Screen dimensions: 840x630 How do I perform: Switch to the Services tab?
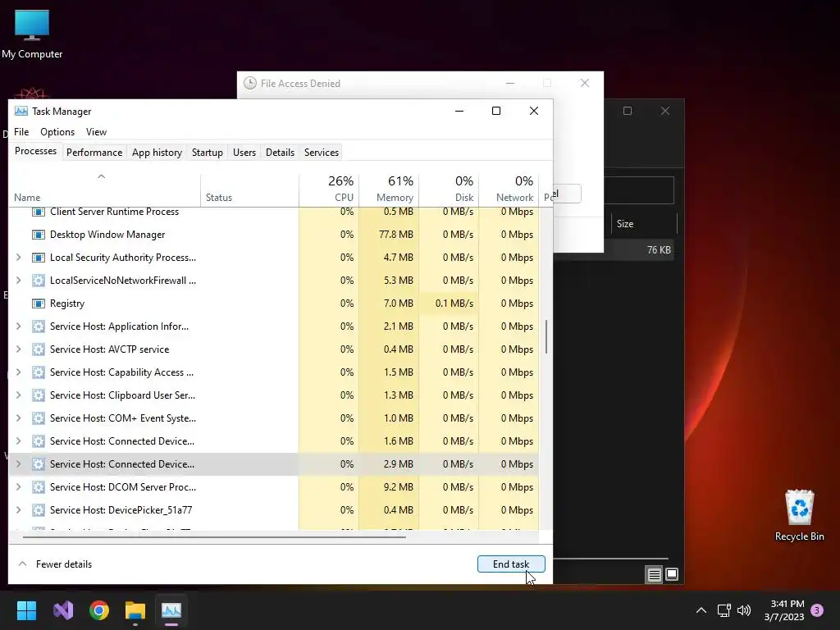point(322,153)
